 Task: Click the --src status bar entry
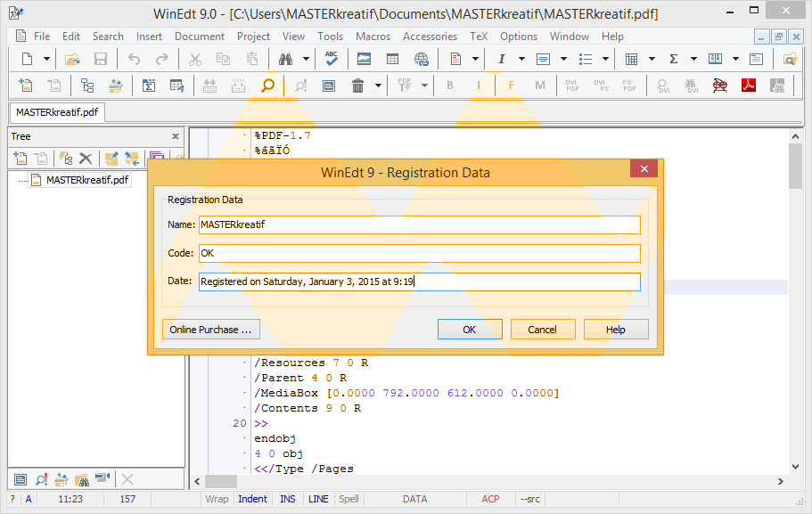coord(529,499)
